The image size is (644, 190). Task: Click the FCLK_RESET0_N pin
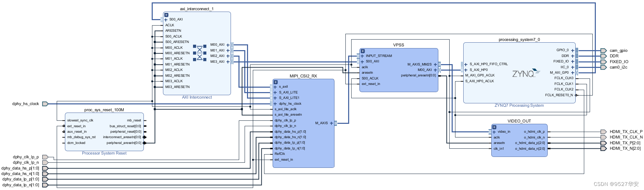point(559,95)
